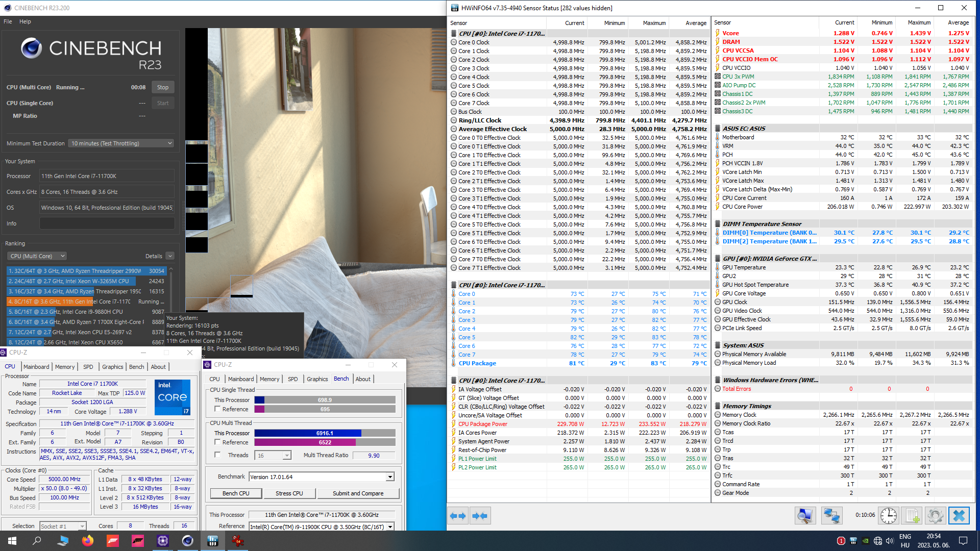
Task: Select the Total Errors sensor row
Action: [x=842, y=389]
